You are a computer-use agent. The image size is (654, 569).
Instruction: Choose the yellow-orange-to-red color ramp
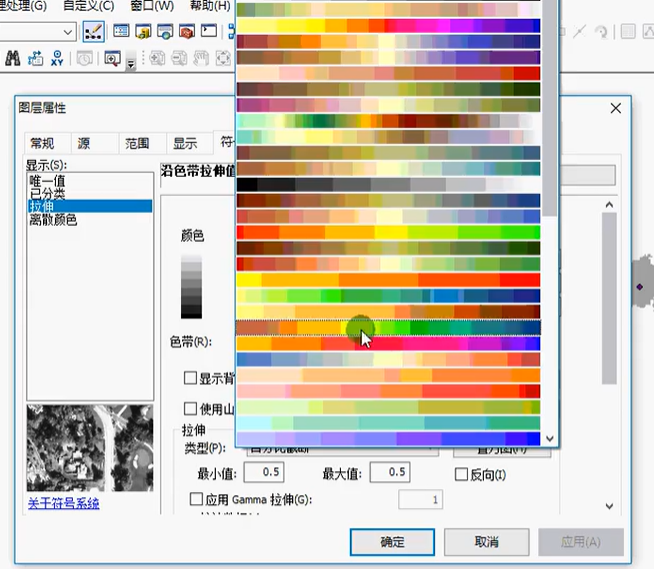coord(388,280)
